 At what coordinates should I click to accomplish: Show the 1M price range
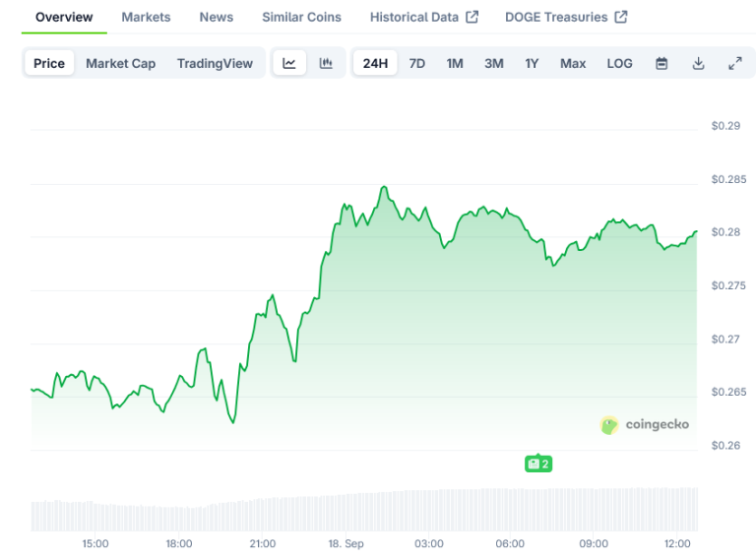point(455,63)
